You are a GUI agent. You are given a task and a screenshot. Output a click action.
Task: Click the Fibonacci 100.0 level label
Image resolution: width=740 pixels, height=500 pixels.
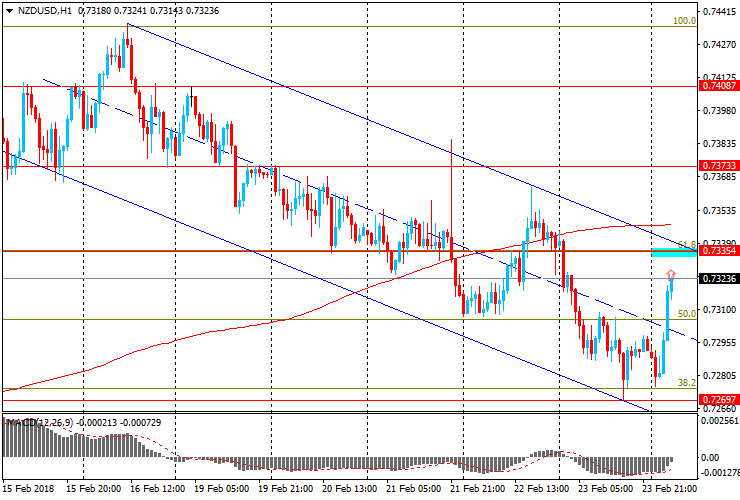point(684,21)
